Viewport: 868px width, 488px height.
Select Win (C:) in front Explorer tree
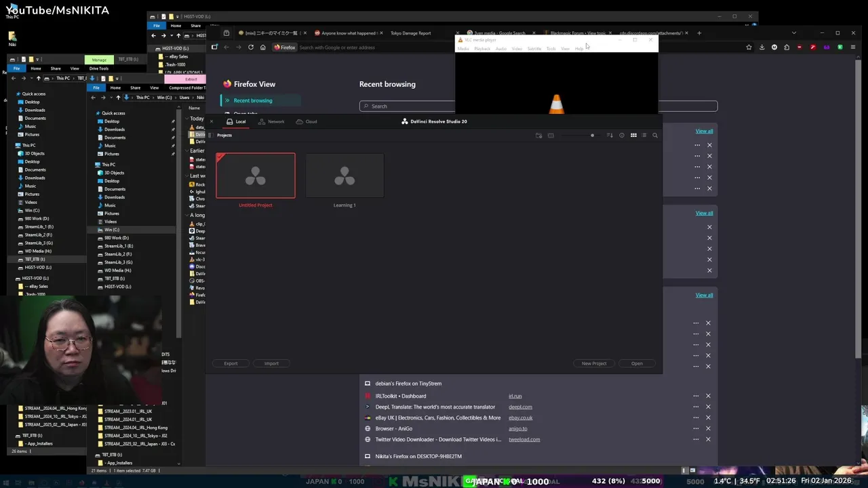click(112, 230)
